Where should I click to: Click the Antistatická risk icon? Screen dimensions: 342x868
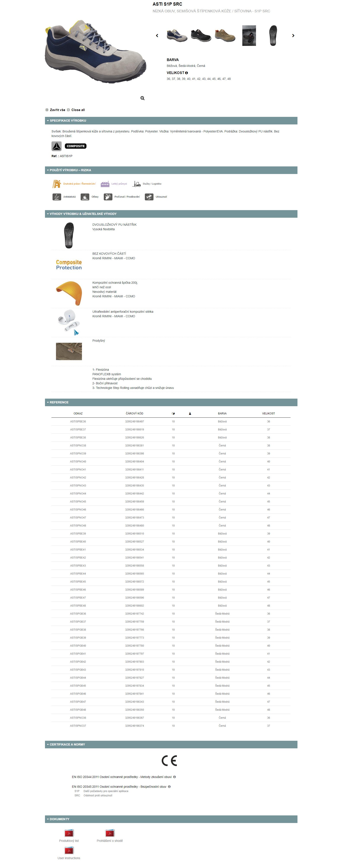pyautogui.click(x=57, y=197)
